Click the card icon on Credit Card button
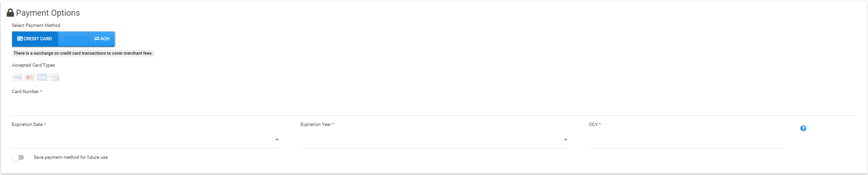The image size is (868, 175). 20,39
